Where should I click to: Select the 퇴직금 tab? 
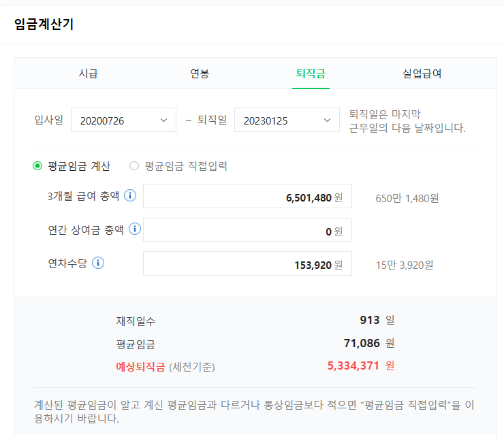tap(311, 74)
